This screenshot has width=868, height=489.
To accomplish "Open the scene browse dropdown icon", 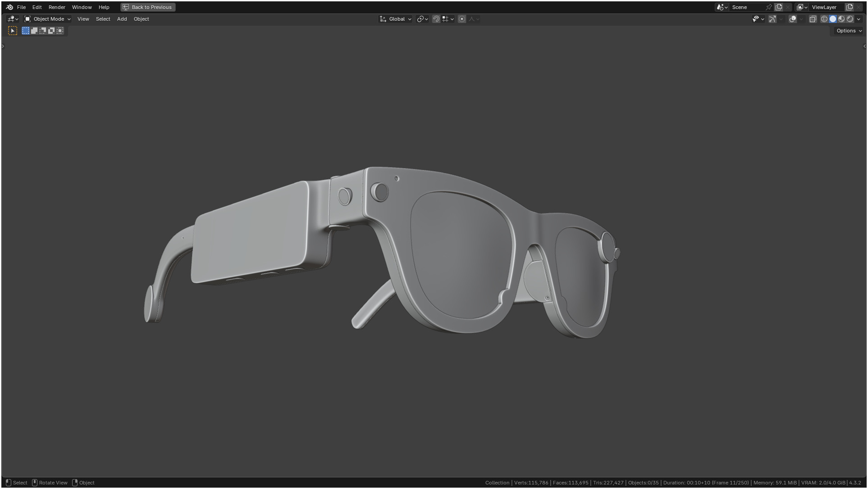I will [722, 7].
